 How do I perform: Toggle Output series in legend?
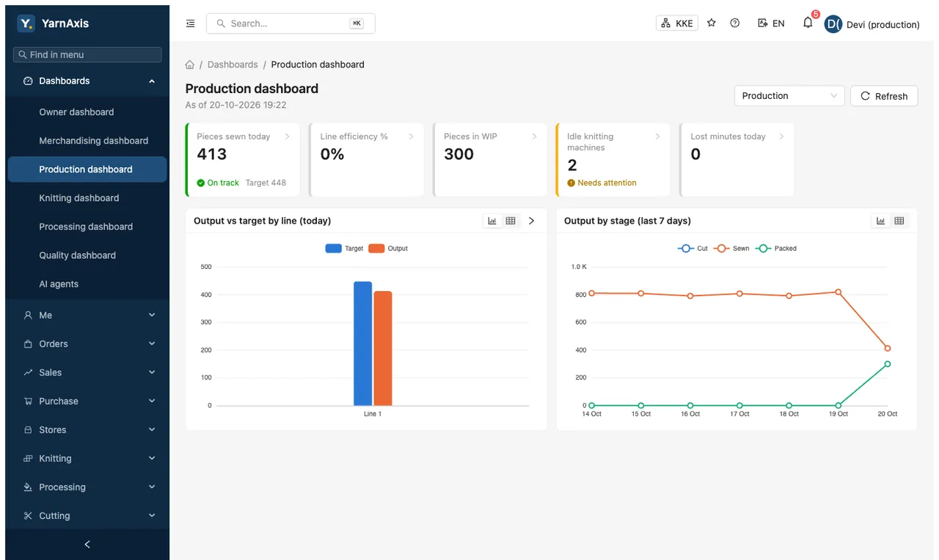click(x=388, y=248)
